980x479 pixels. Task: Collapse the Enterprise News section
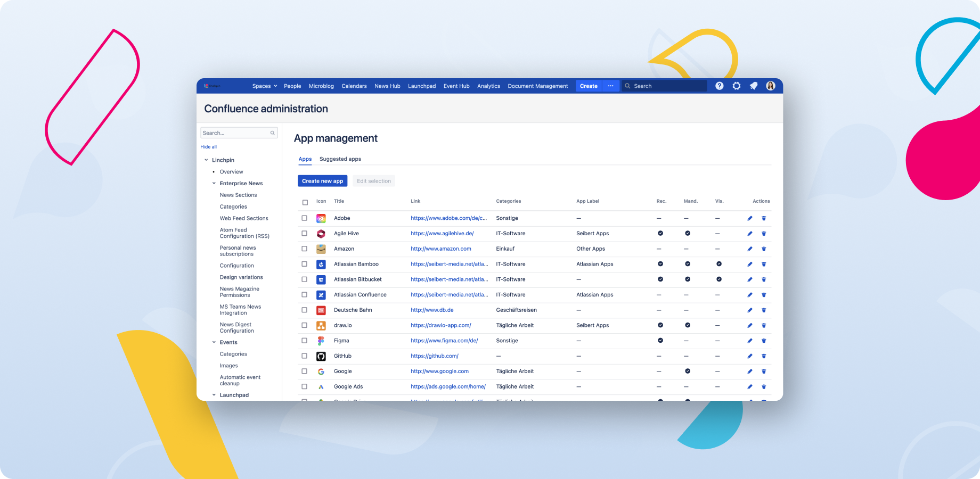click(x=214, y=184)
